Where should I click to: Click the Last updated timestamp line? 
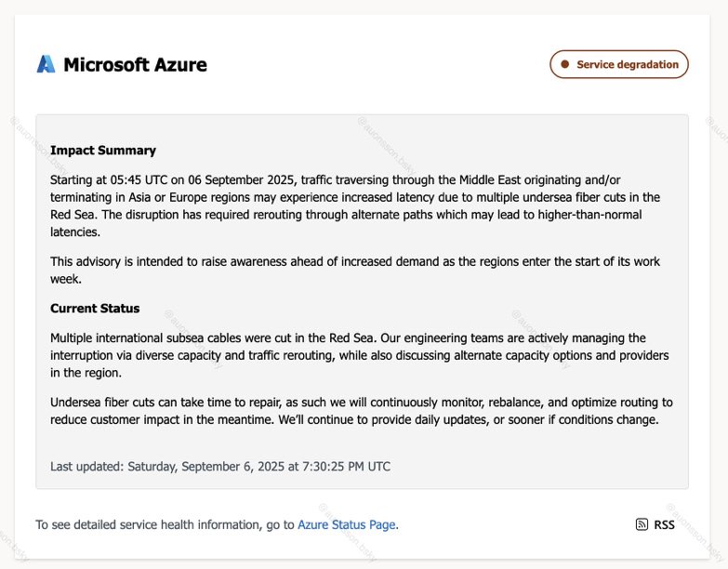(220, 467)
